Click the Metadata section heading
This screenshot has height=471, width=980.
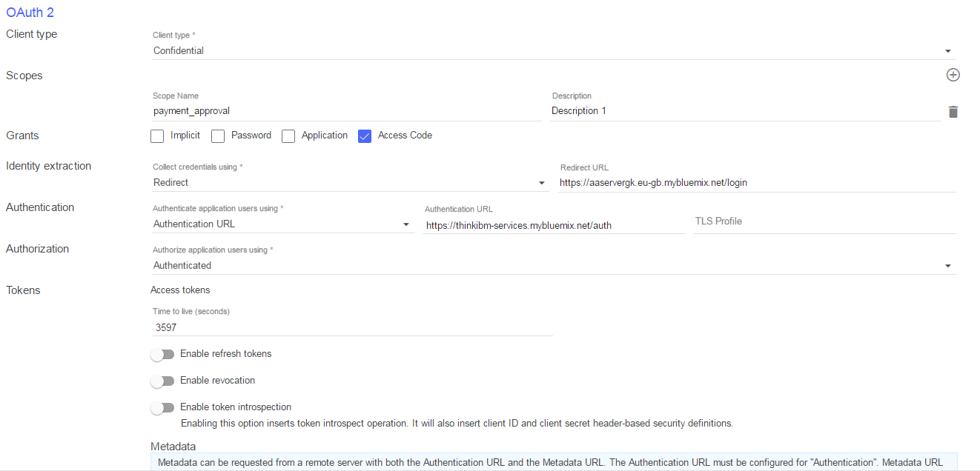173,447
